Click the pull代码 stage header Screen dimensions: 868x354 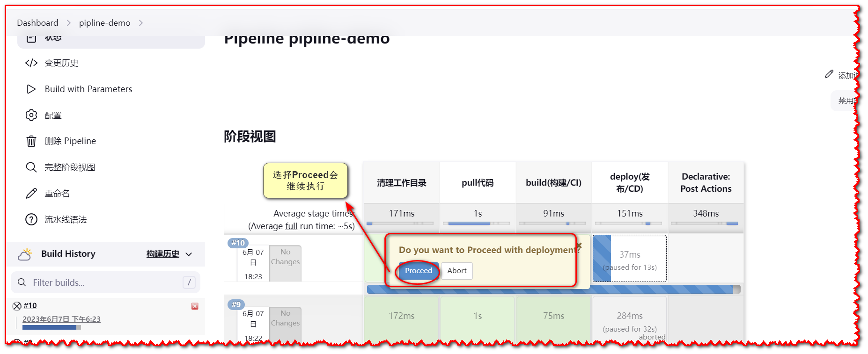point(478,183)
